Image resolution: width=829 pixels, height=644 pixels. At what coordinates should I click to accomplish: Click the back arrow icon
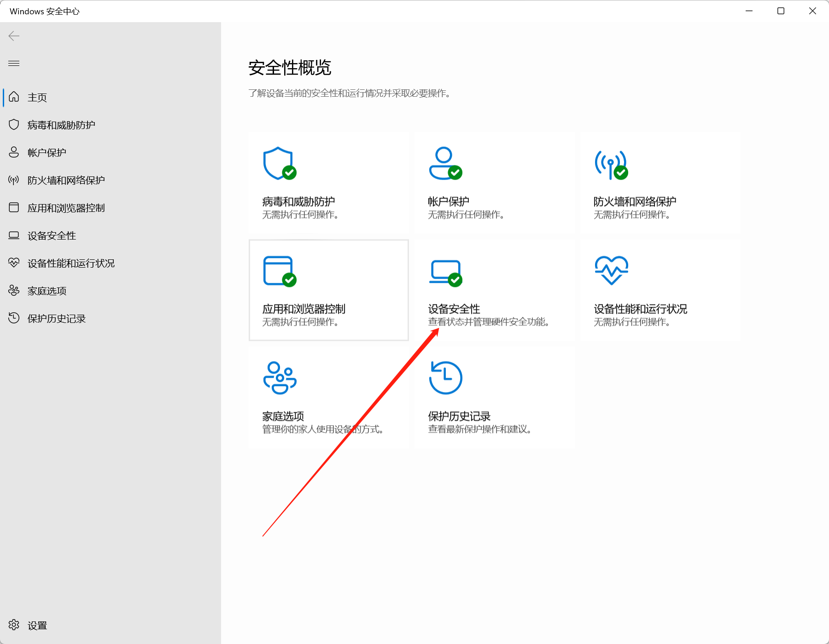(x=14, y=36)
